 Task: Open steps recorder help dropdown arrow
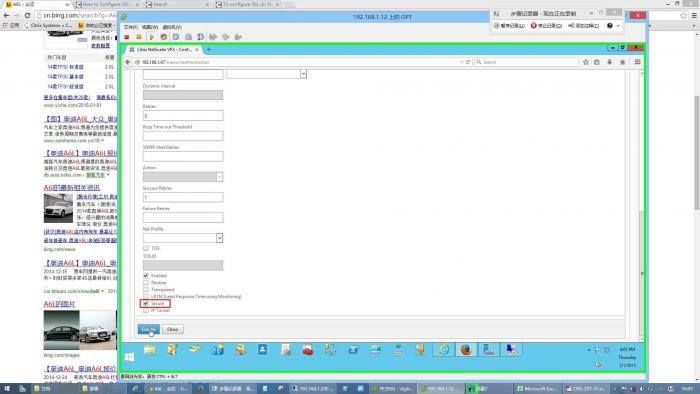click(x=618, y=26)
